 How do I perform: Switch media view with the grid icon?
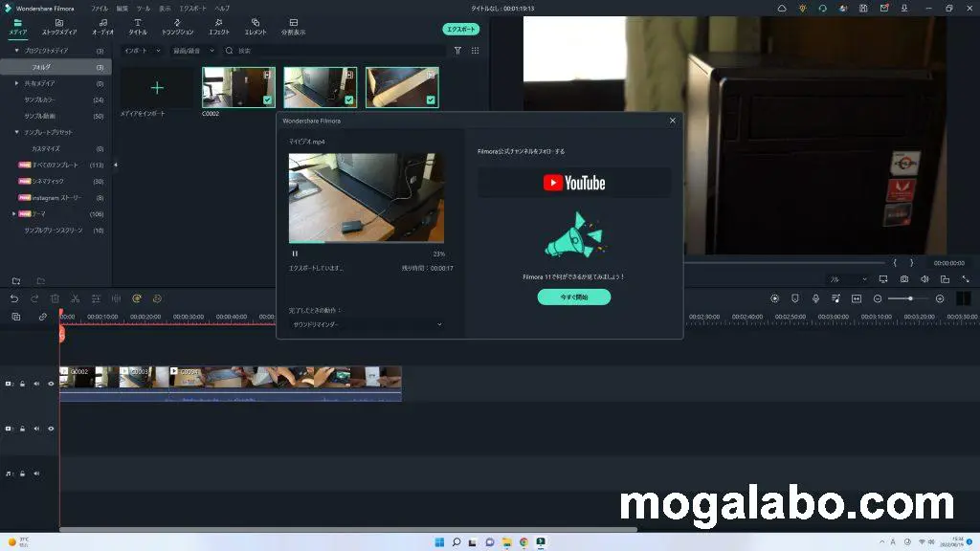click(476, 51)
